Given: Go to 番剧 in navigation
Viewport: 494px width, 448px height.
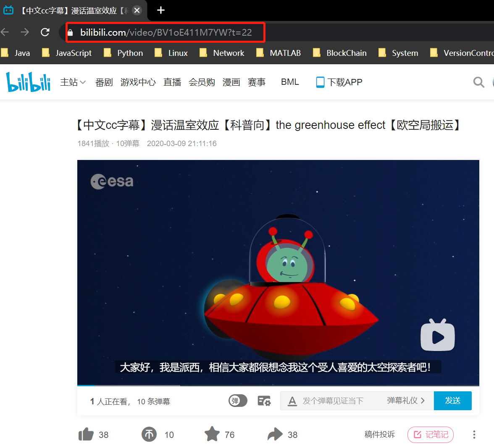Looking at the screenshot, I should (x=104, y=82).
